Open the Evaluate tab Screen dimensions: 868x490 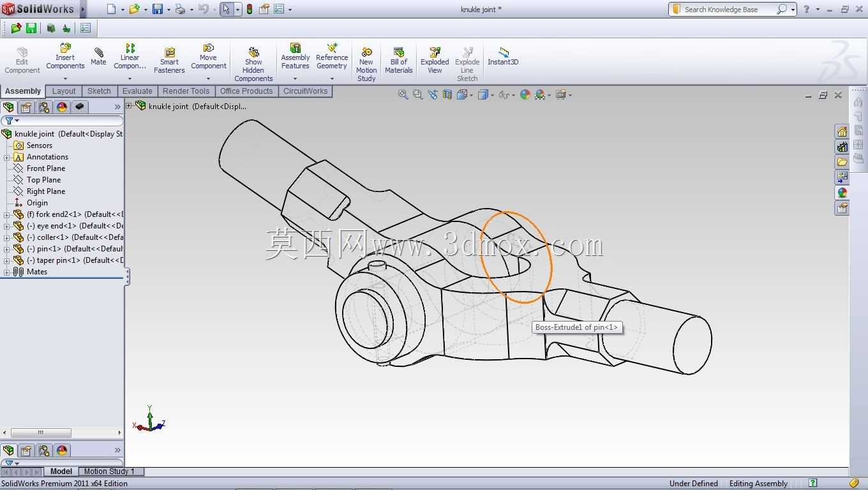[137, 91]
